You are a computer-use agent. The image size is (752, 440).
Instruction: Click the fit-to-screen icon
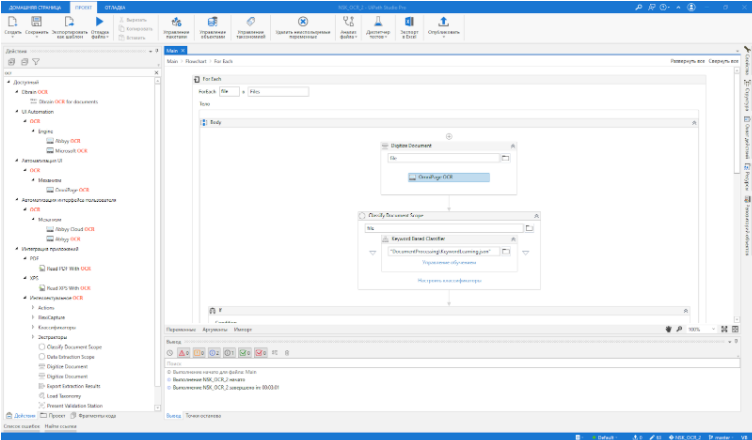(x=724, y=329)
